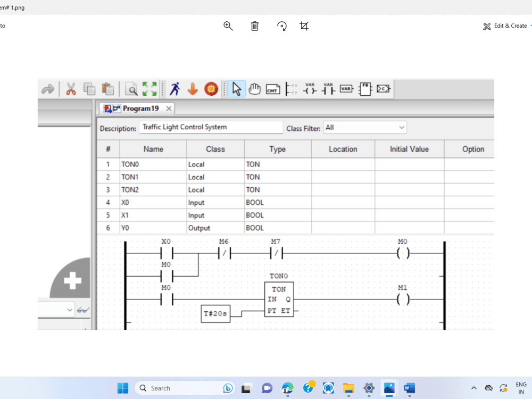Viewport: 532px width, 399px height.
Task: Click the glasses monitoring icon
Action: click(82, 310)
